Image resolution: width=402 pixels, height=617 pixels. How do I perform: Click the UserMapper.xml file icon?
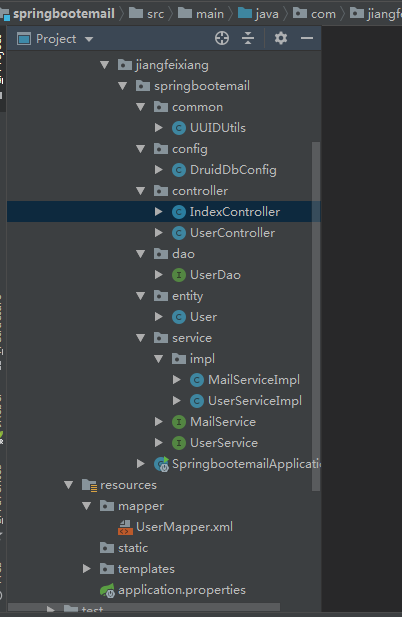(125, 527)
